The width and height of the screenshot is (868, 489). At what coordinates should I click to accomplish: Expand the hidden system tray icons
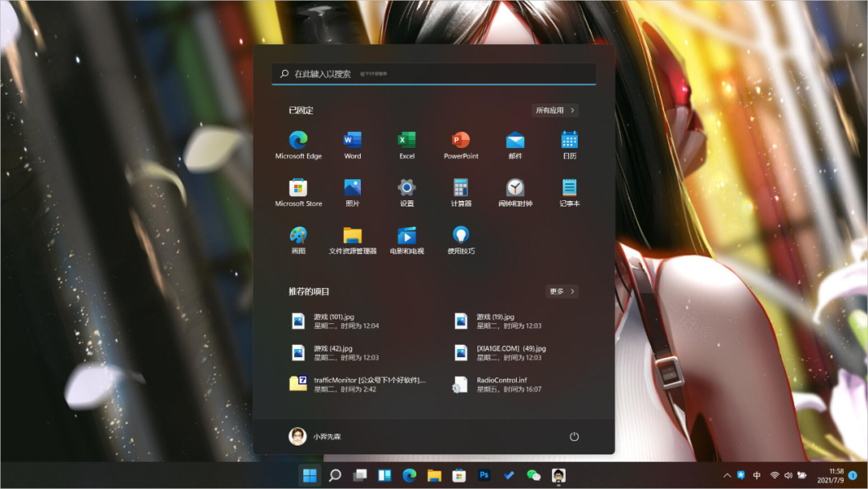(x=727, y=475)
